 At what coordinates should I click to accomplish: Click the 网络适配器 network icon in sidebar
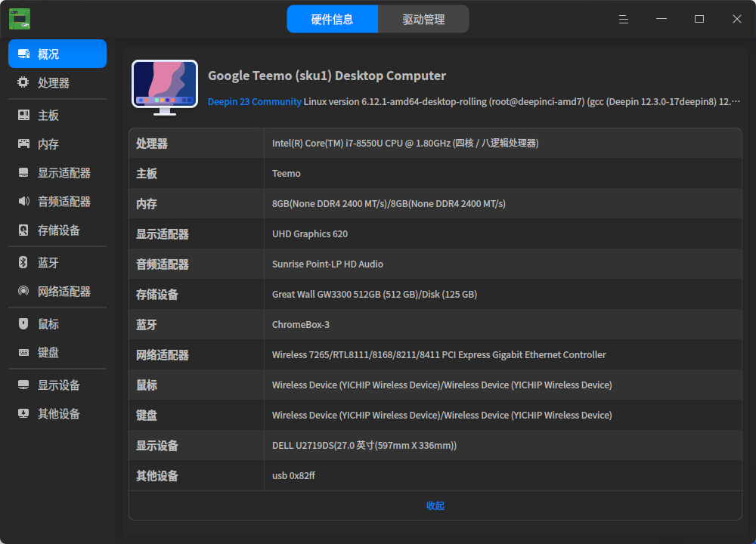(x=23, y=291)
